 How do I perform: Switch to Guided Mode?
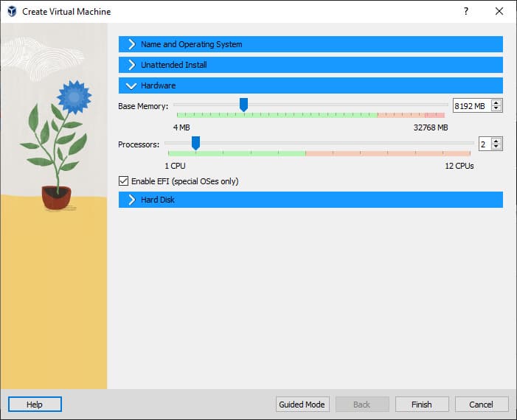[302, 405]
